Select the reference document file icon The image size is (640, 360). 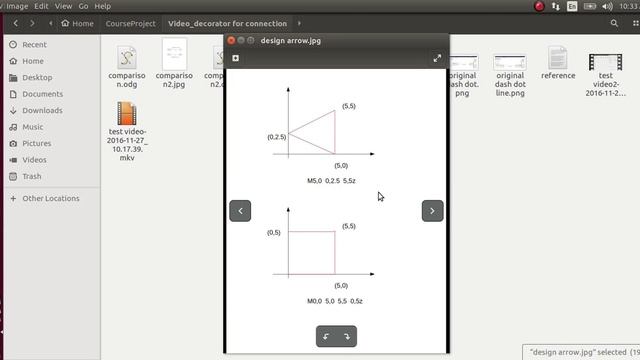coord(558,58)
